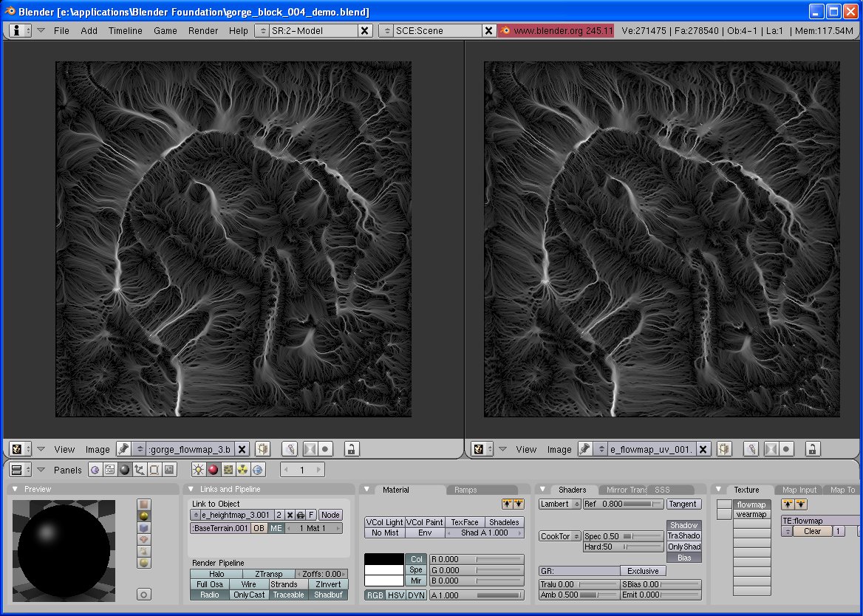
Task: Open the Lambert diffuse shader dropdown
Action: pyautogui.click(x=559, y=504)
